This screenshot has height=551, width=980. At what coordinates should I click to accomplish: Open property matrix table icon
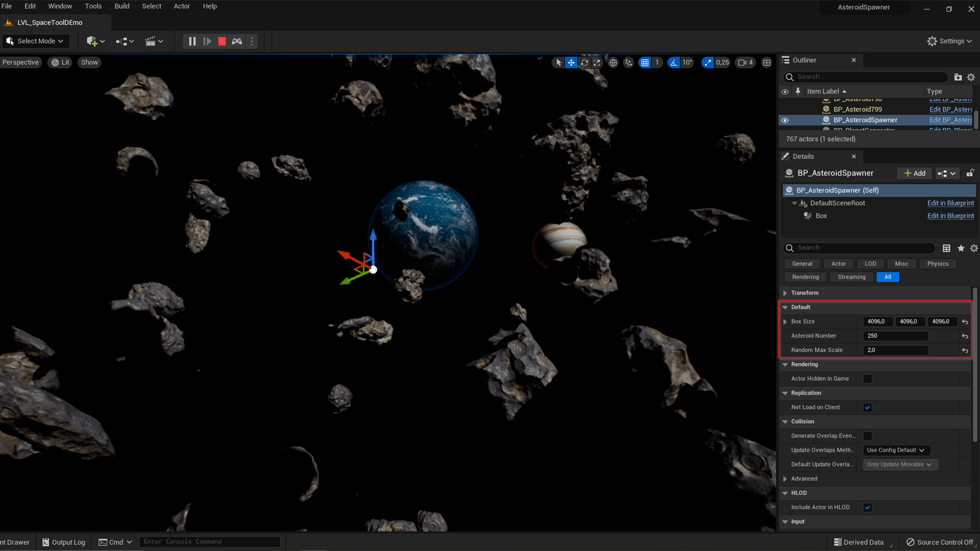tap(946, 248)
